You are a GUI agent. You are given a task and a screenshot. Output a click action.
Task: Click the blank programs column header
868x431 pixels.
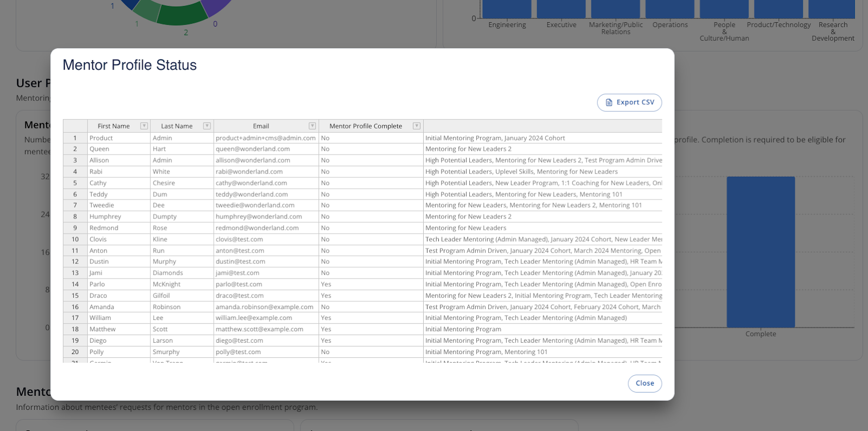(x=542, y=126)
